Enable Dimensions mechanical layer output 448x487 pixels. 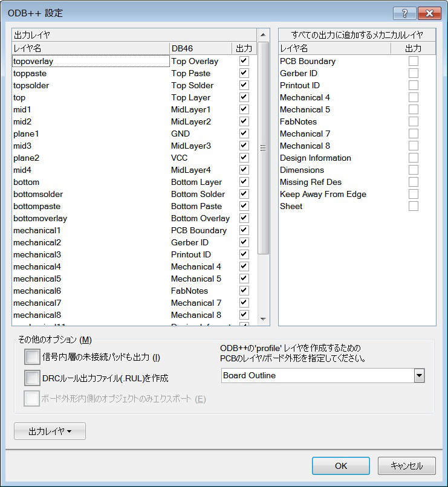[x=413, y=170]
